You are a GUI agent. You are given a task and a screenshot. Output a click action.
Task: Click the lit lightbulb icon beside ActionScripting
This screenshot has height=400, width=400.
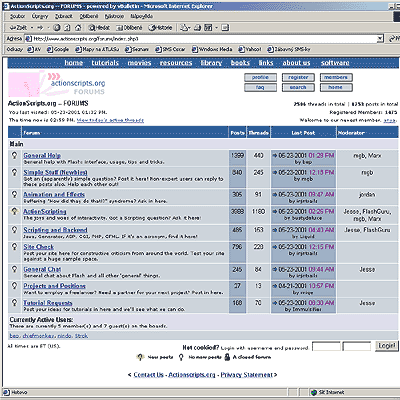pos(14,211)
